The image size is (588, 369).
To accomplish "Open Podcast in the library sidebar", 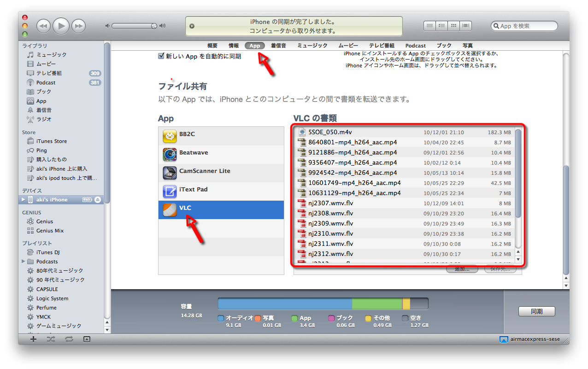I will [46, 83].
